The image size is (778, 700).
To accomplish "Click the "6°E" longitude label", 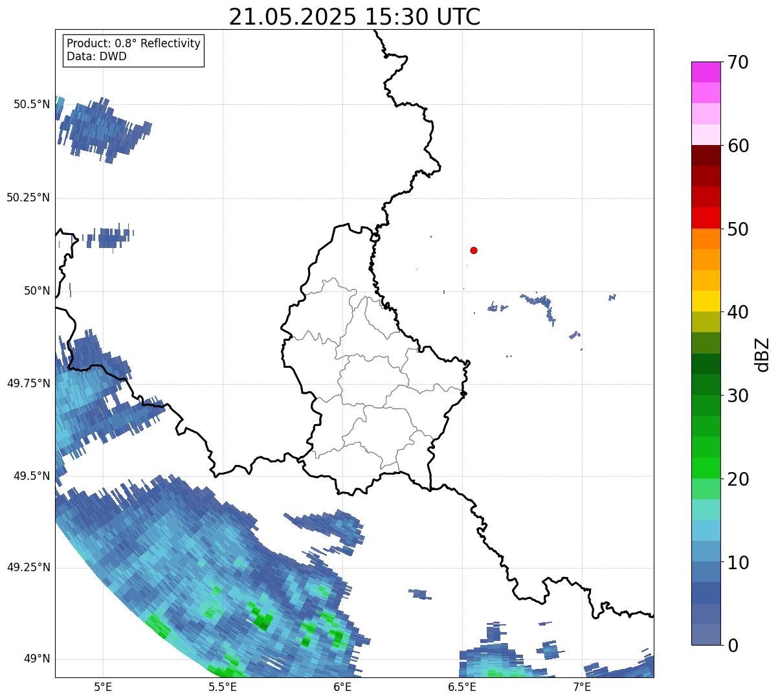I will [x=342, y=687].
